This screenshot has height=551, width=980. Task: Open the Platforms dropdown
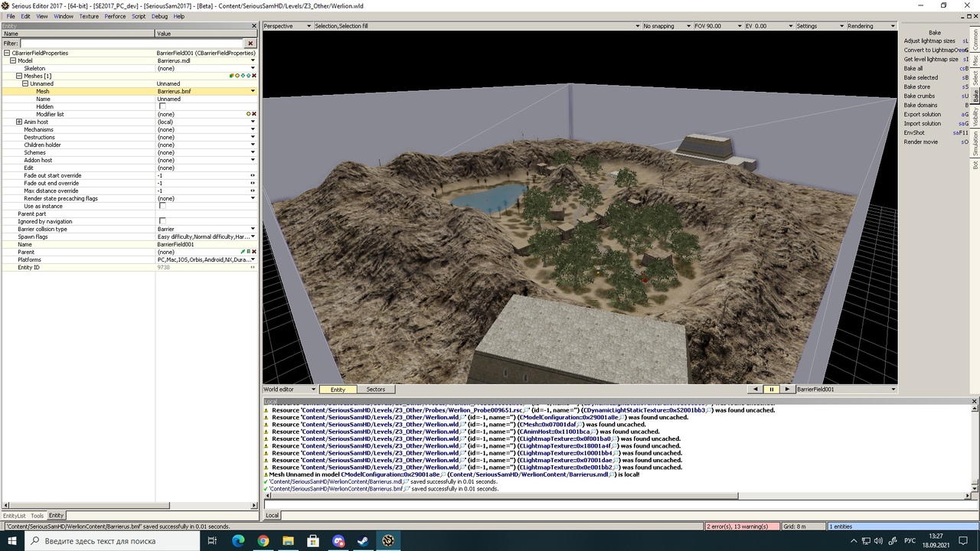pyautogui.click(x=253, y=259)
